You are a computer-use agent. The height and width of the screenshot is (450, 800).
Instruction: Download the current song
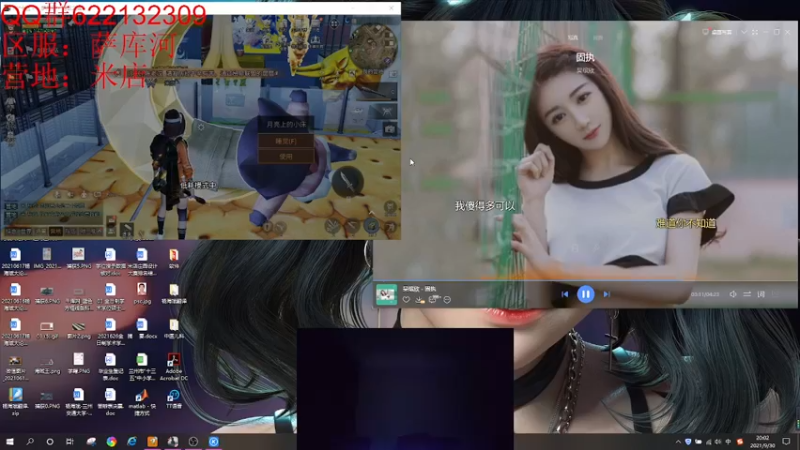click(x=419, y=300)
